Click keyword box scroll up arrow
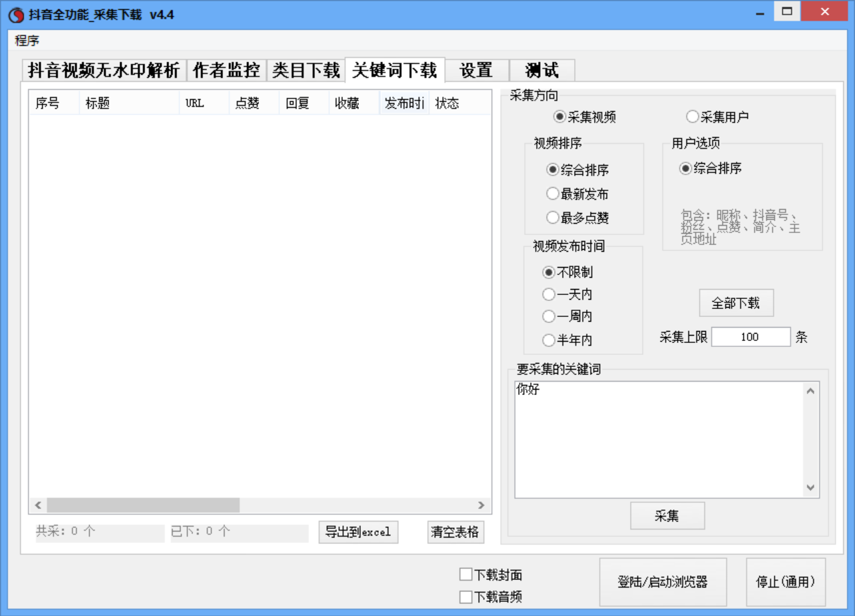The width and height of the screenshot is (855, 616). 810,391
